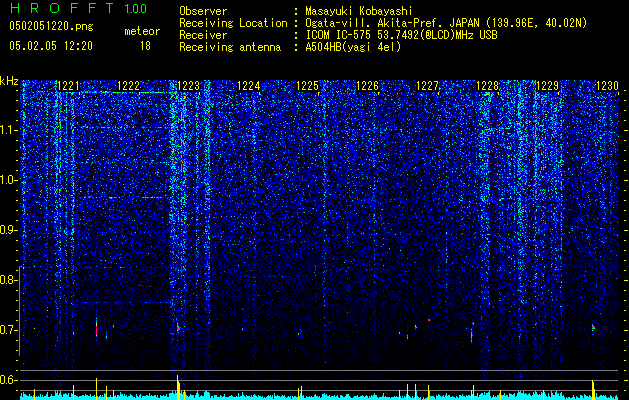Click time marker 1223
Image resolution: width=629 pixels, height=400 pixels.
coord(188,86)
